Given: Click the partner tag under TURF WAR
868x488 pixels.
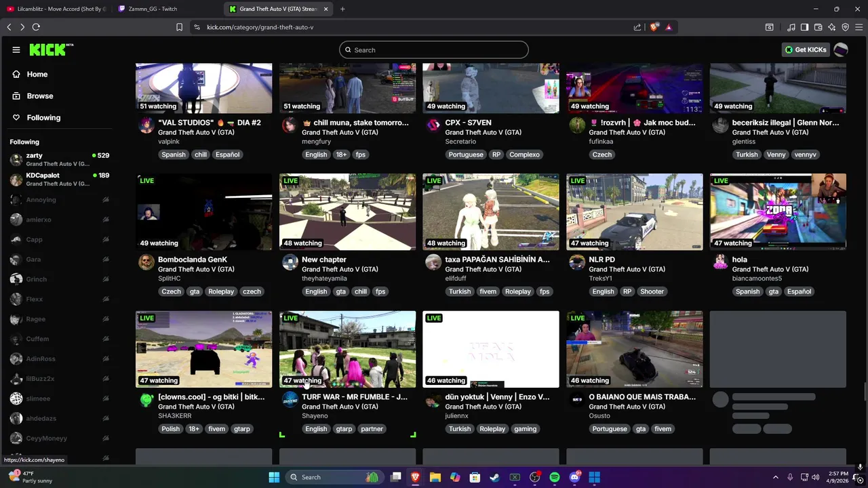Looking at the screenshot, I should 372,429.
